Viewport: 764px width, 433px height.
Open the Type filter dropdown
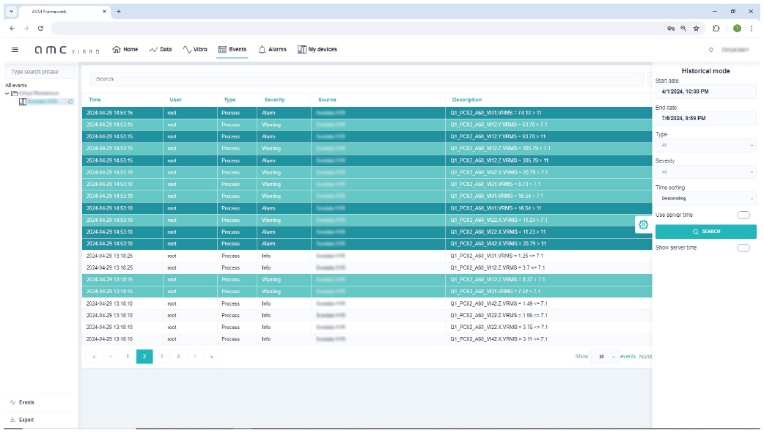point(705,145)
